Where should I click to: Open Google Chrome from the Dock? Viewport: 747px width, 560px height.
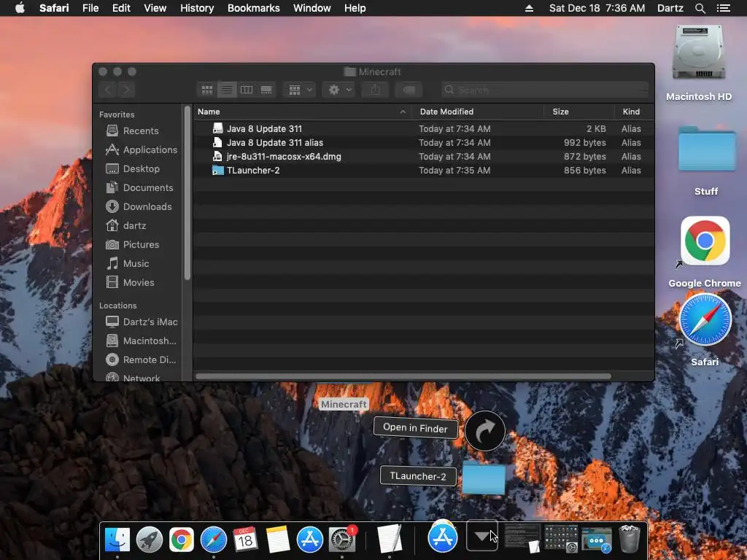click(181, 540)
